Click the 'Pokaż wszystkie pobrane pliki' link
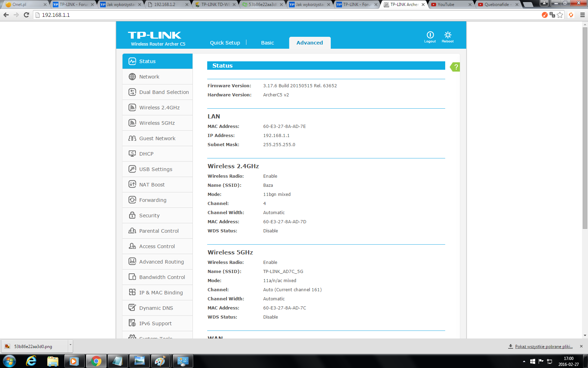588x368 pixels. coord(544,347)
